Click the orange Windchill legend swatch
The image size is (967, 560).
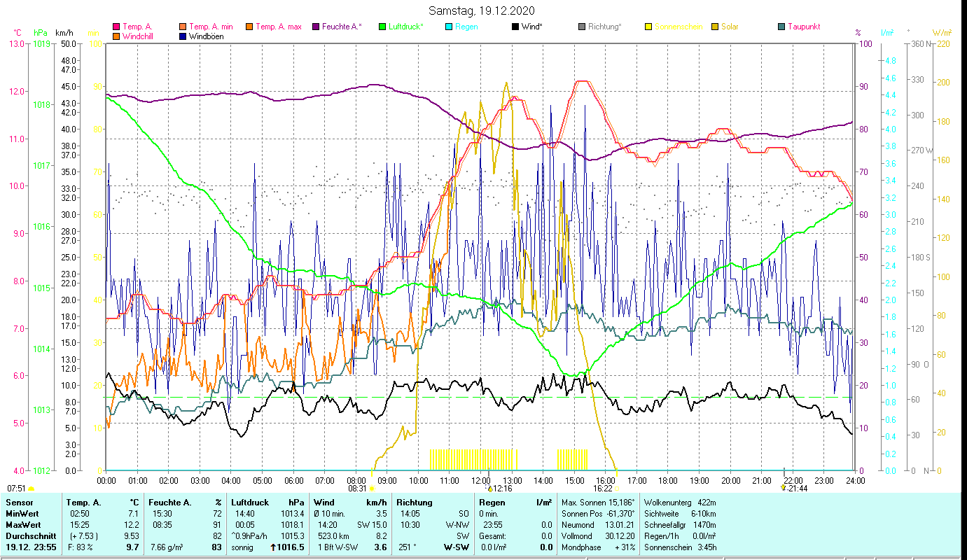tap(116, 36)
